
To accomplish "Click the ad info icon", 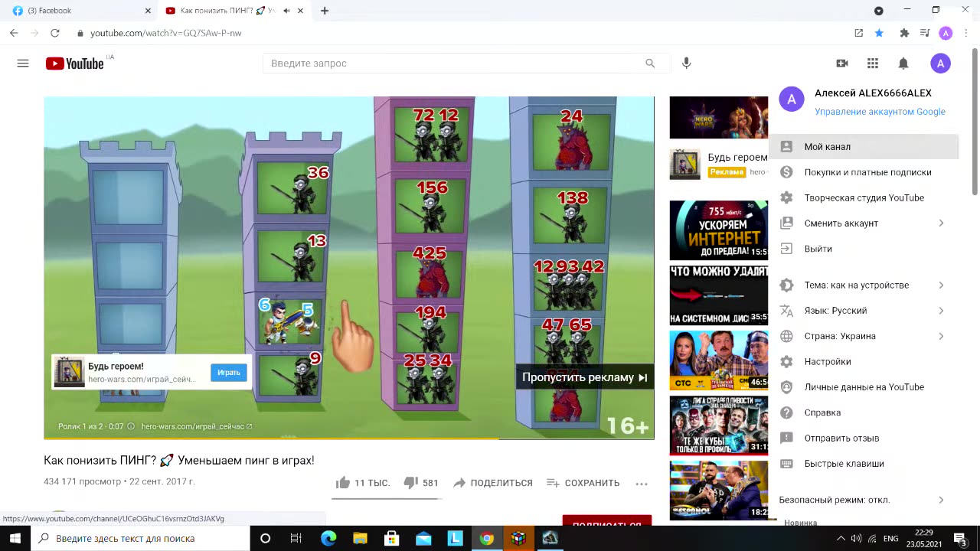I will click(131, 426).
